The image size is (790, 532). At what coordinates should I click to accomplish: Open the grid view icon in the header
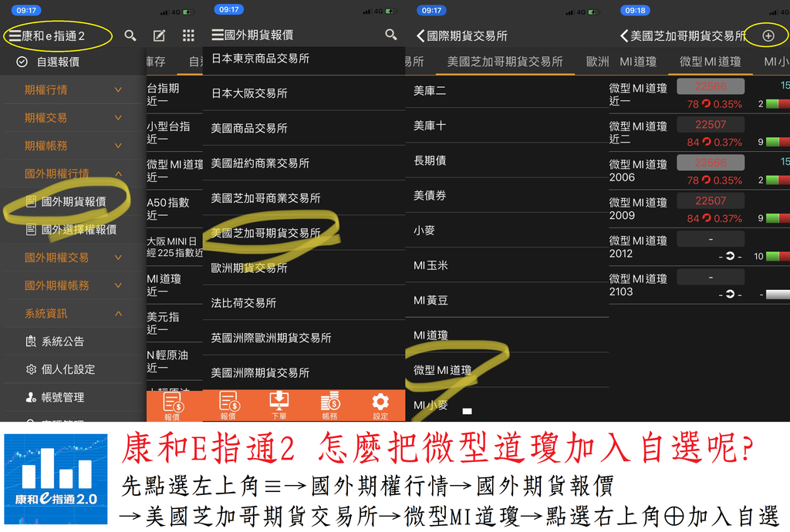coord(188,35)
